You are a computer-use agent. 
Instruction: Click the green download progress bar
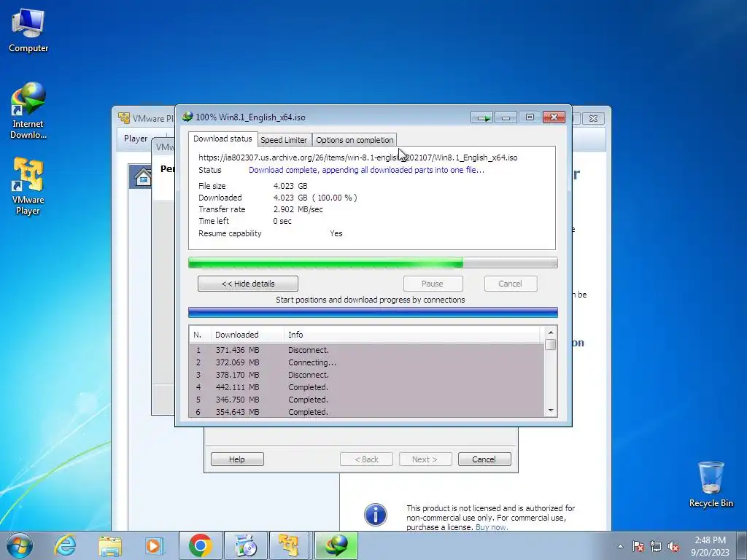coord(373,262)
